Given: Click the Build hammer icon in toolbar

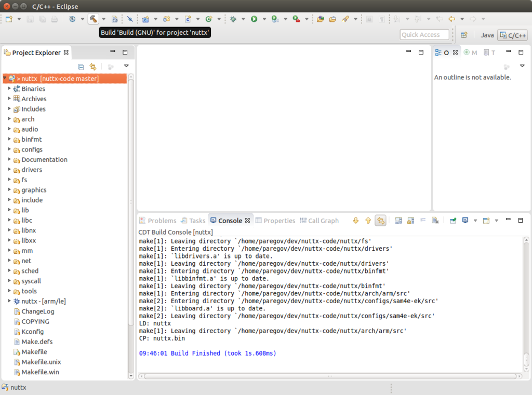Looking at the screenshot, I should 93,19.
